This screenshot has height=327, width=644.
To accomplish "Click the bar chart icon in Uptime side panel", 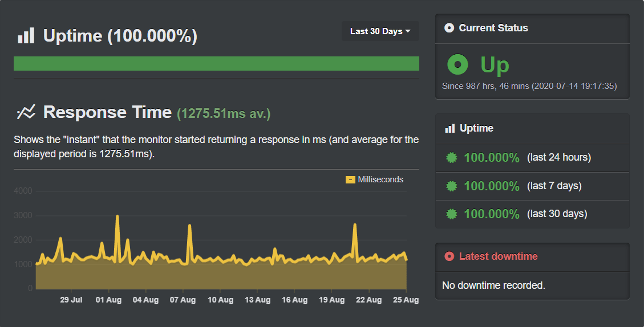I will 449,128.
